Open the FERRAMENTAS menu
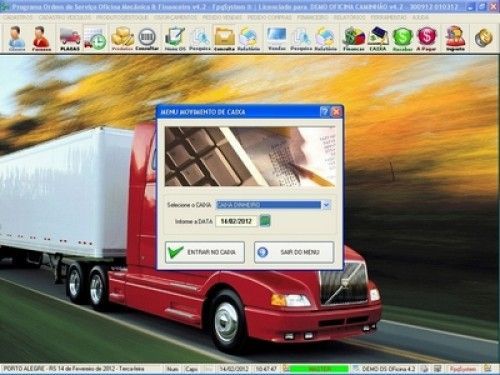Image resolution: width=500 pixels, height=375 pixels. click(x=389, y=17)
